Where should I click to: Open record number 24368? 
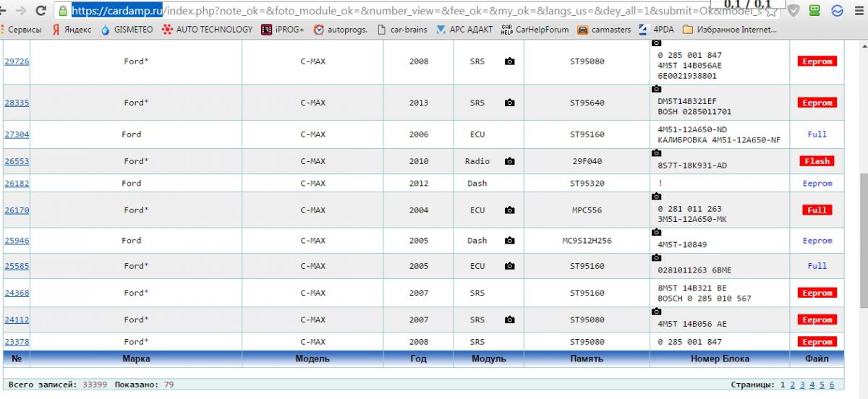pos(17,293)
